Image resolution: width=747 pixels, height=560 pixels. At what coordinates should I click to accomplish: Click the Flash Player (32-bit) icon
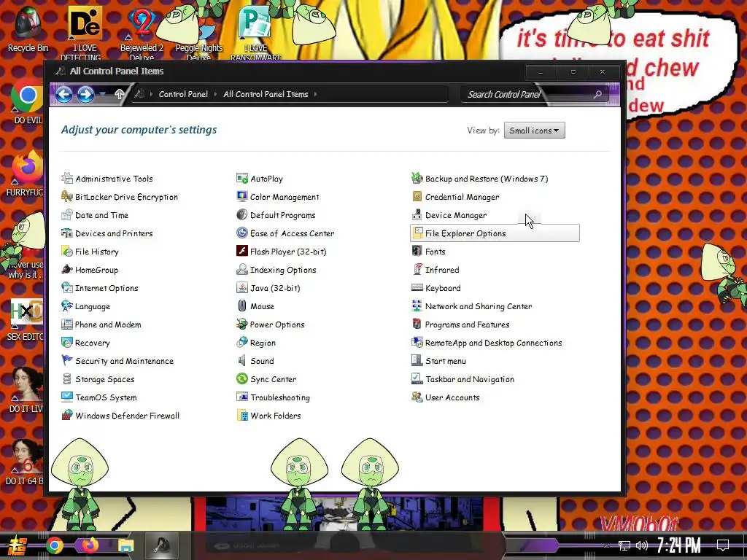click(242, 252)
